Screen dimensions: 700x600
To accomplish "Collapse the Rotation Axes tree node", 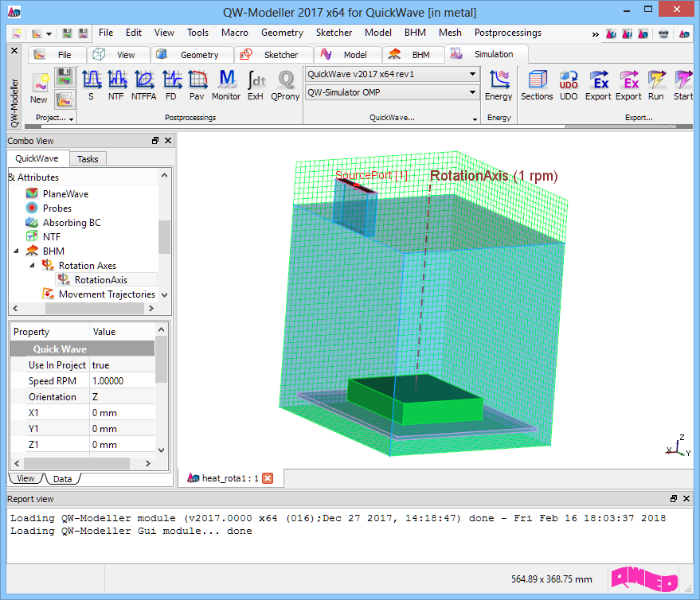I will coord(33,266).
